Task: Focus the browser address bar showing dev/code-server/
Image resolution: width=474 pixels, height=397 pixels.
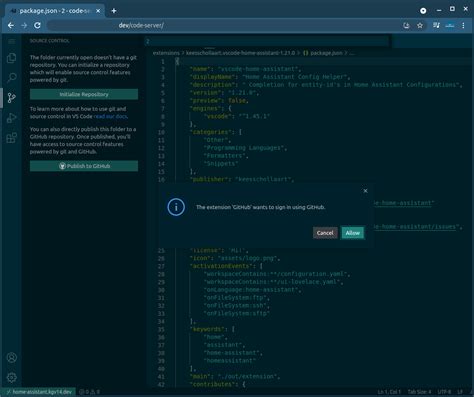Action: (x=223, y=25)
